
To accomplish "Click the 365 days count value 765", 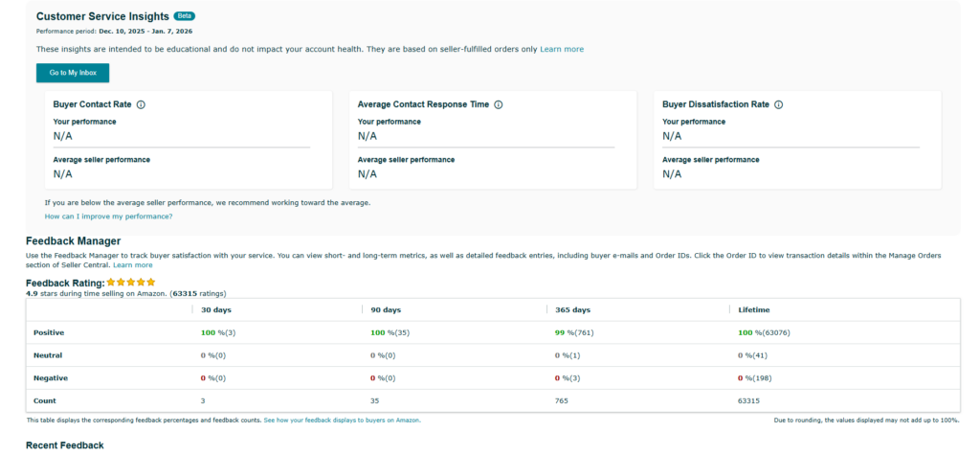I will point(562,400).
